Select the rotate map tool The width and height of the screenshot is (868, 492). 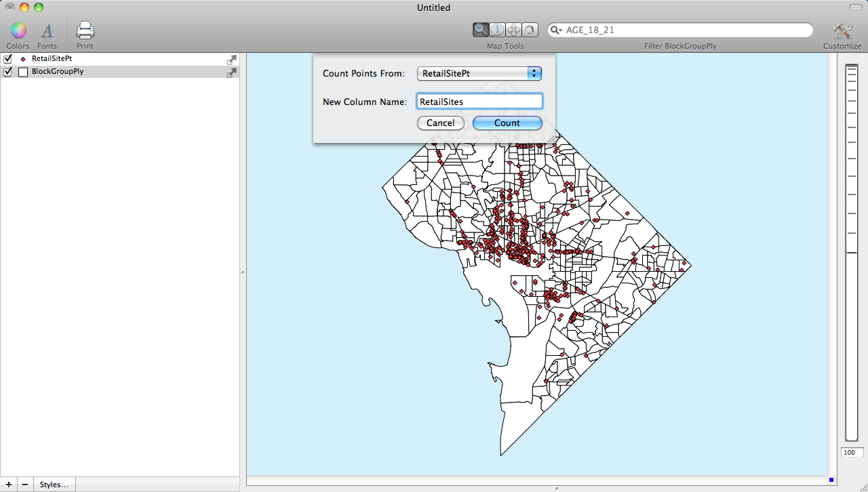(530, 30)
